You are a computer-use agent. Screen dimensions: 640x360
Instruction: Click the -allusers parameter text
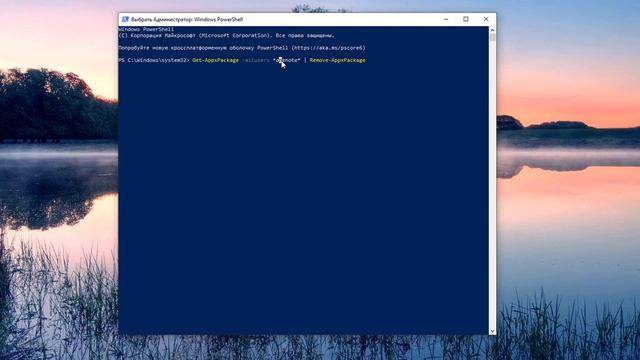pos(256,60)
